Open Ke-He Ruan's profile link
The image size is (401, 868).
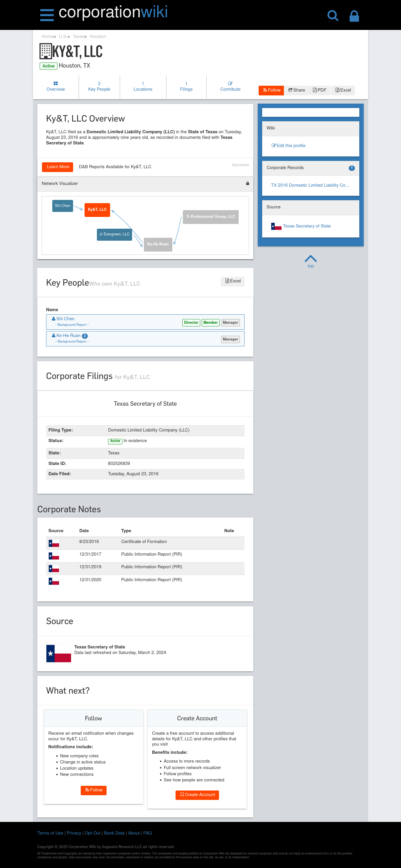68,336
